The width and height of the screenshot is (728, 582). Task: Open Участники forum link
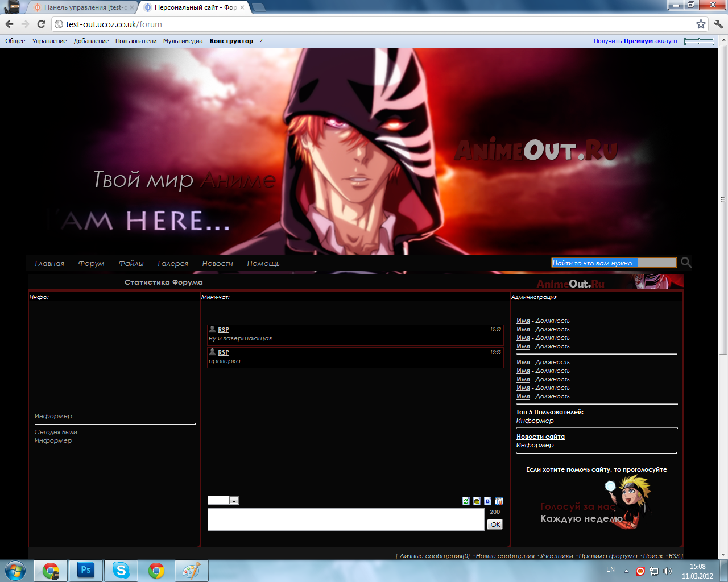(557, 556)
